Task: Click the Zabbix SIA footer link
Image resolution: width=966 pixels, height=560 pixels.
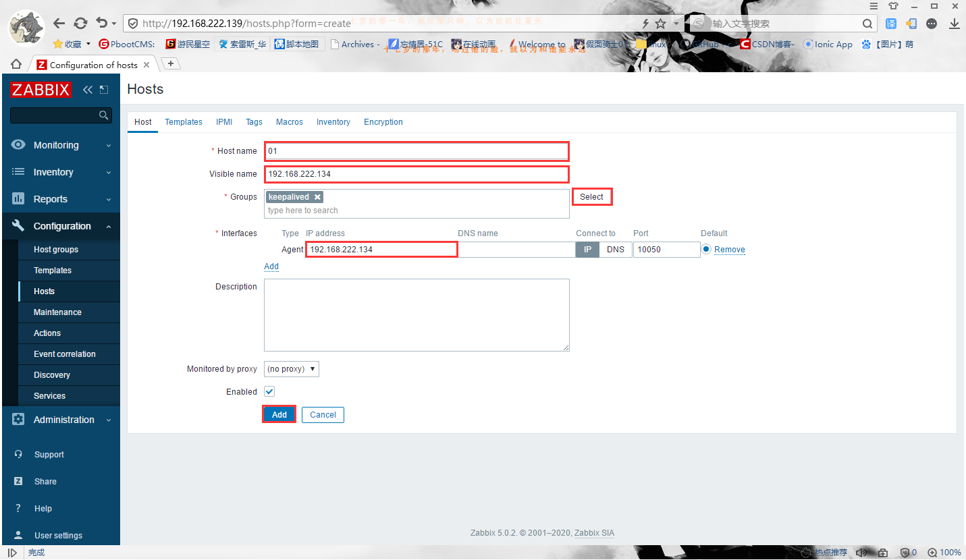Action: pos(594,533)
